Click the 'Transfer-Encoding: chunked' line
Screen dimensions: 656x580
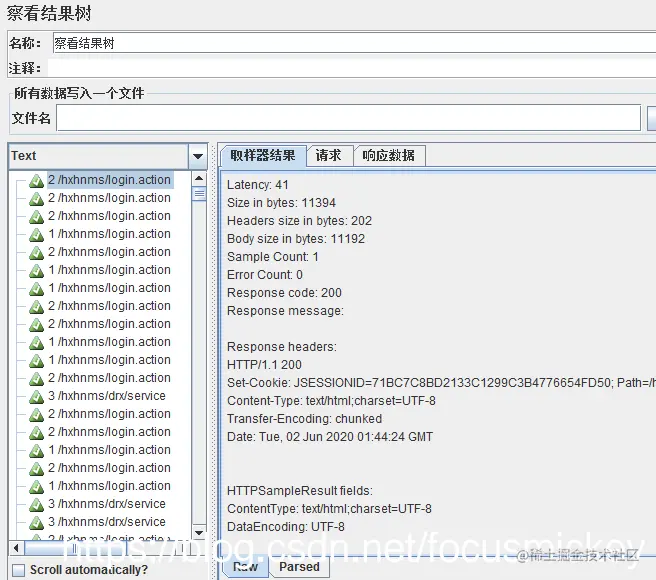pos(304,419)
